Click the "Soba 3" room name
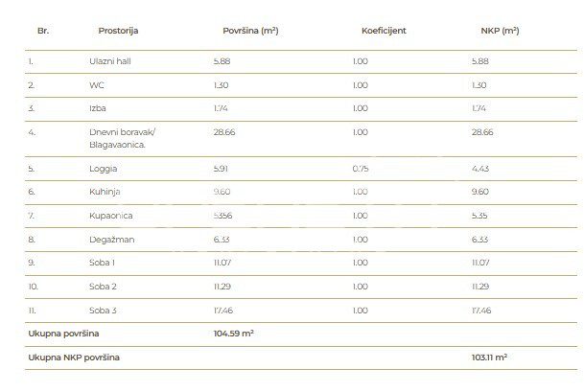The height and width of the screenshot is (392, 584). tap(103, 309)
